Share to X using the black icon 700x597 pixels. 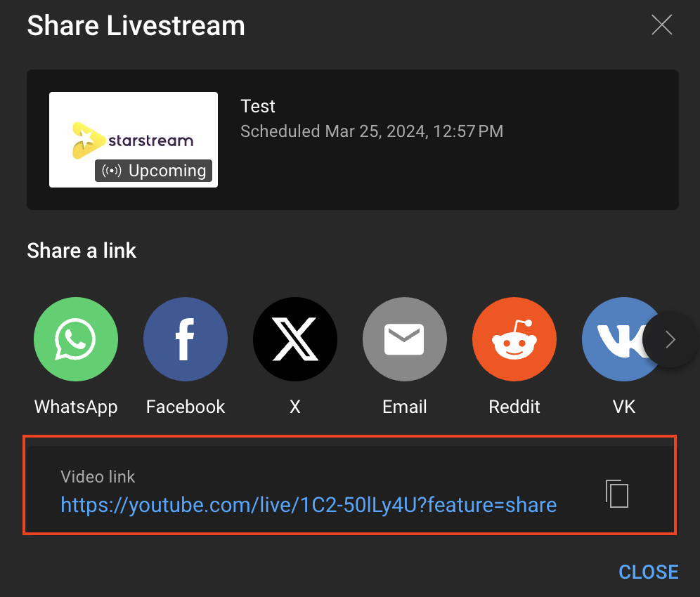point(295,340)
